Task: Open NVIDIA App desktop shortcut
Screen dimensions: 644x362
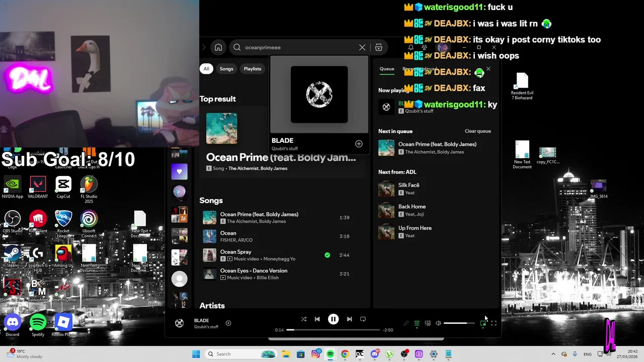Action: click(12, 188)
